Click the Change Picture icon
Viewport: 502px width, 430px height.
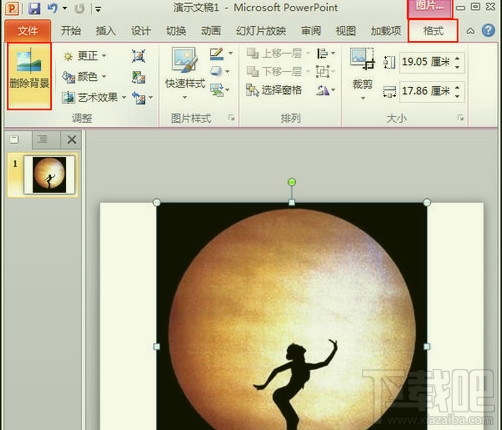point(138,77)
